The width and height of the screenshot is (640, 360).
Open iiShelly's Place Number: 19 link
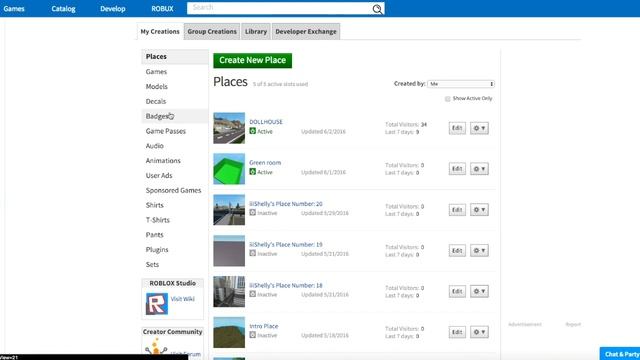tap(286, 244)
